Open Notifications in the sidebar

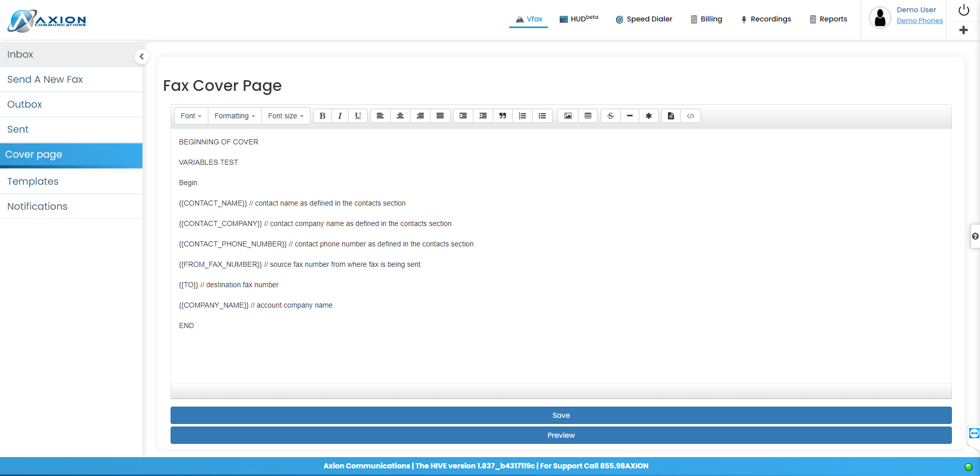[x=71, y=207]
